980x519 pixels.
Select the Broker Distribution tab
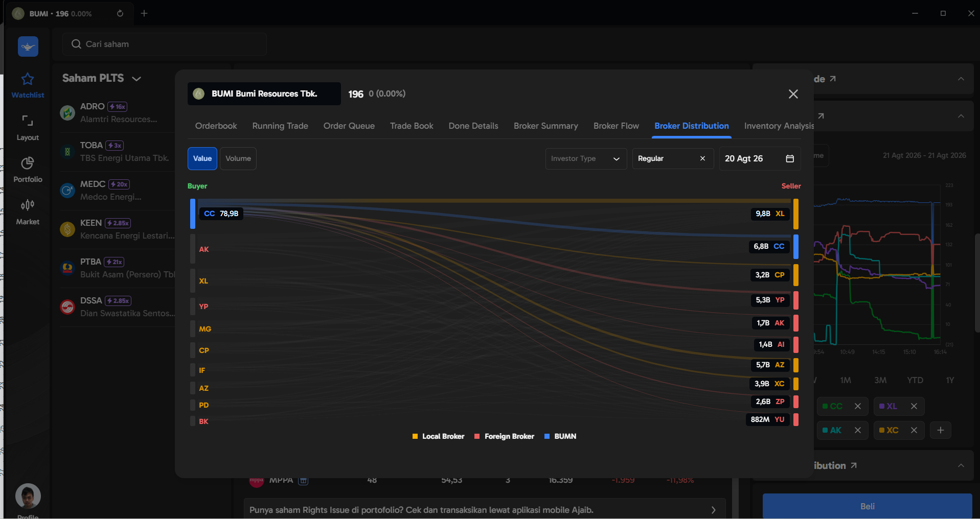[692, 126]
